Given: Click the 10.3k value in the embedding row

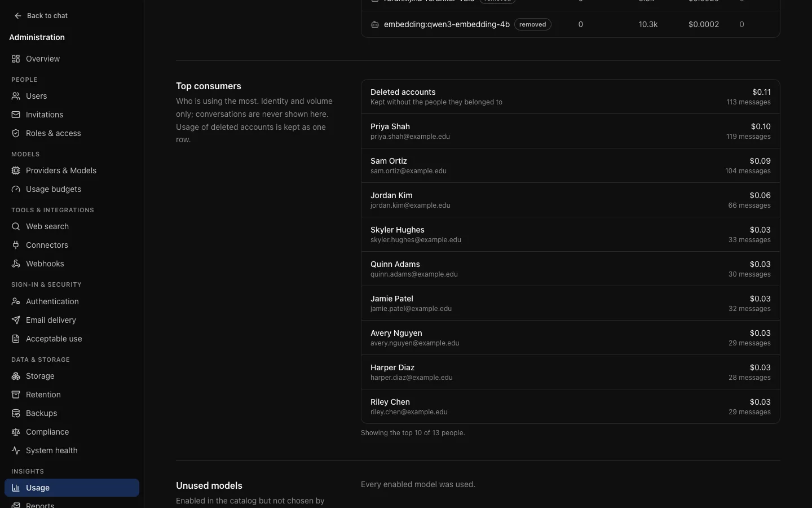Looking at the screenshot, I should click(x=648, y=24).
